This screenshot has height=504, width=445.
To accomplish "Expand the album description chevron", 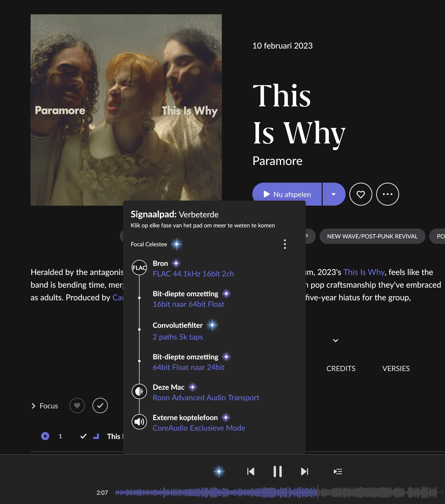I will point(336,340).
